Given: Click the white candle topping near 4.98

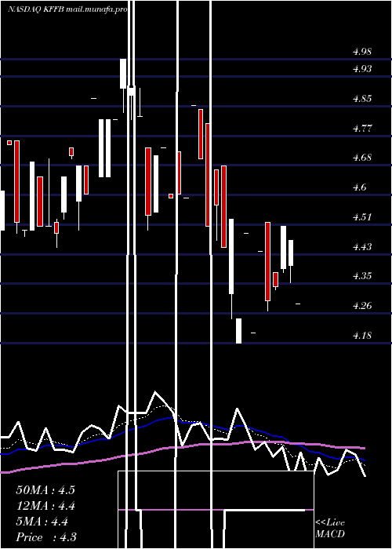Looking at the screenshot, I should pos(123,74).
